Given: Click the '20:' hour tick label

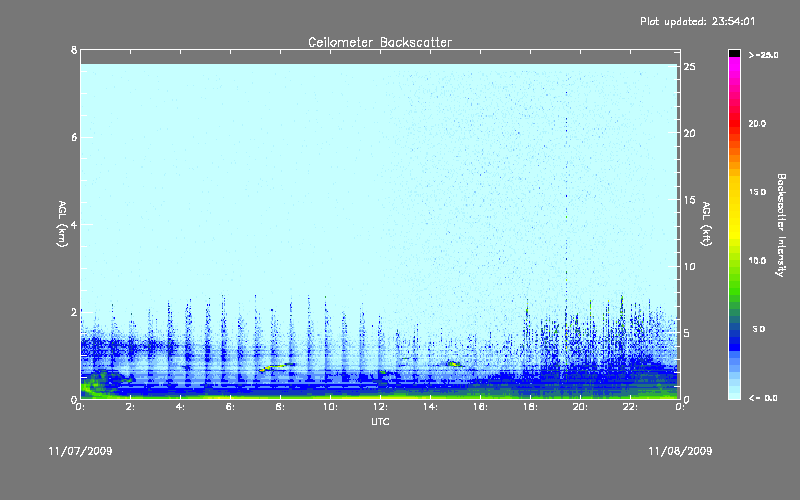Looking at the screenshot, I should (x=581, y=407).
